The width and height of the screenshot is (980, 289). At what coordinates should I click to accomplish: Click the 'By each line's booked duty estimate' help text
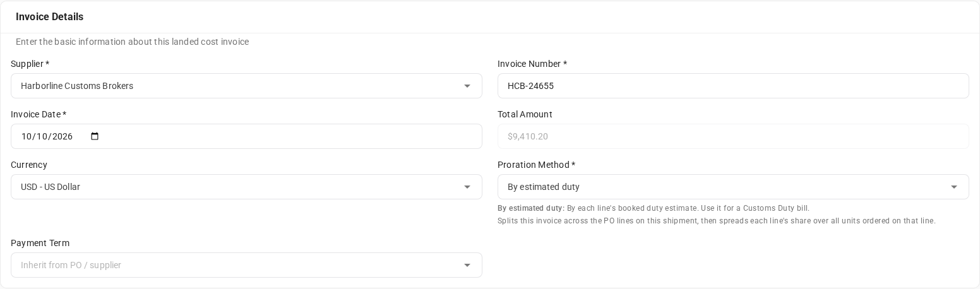(654, 208)
